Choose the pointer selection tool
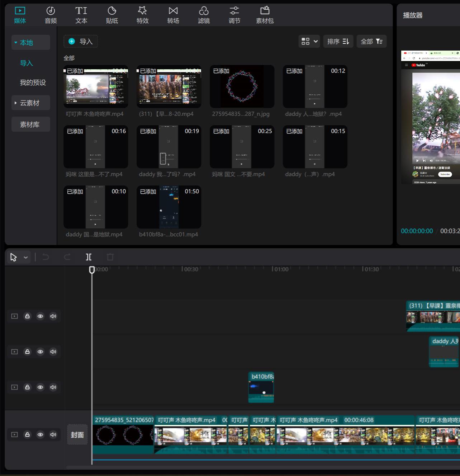460x476 pixels. click(x=14, y=257)
